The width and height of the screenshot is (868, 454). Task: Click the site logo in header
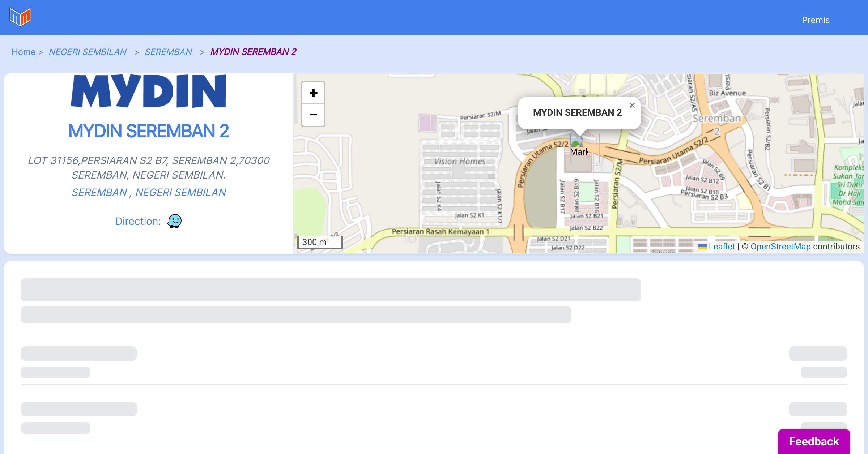(20, 17)
